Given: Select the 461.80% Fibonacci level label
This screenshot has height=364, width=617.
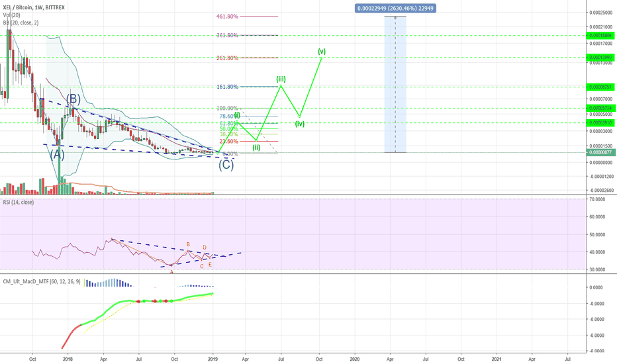Looking at the screenshot, I should (x=227, y=17).
